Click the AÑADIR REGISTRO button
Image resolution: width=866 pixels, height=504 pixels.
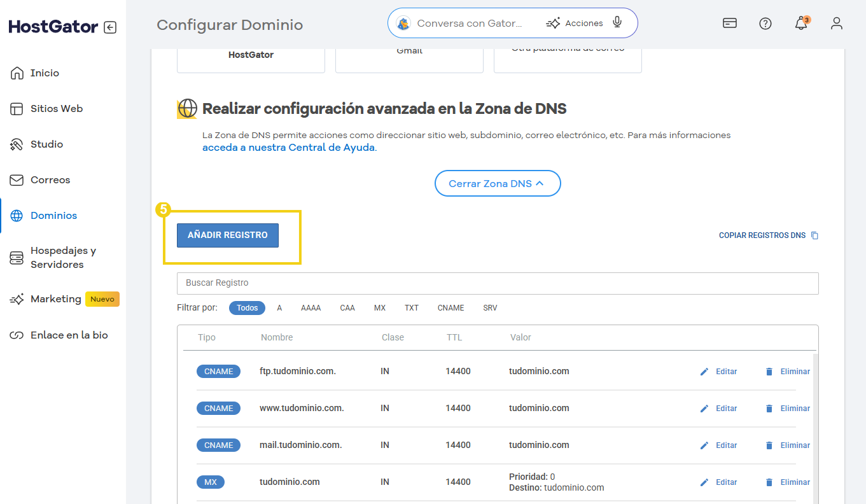[227, 235]
